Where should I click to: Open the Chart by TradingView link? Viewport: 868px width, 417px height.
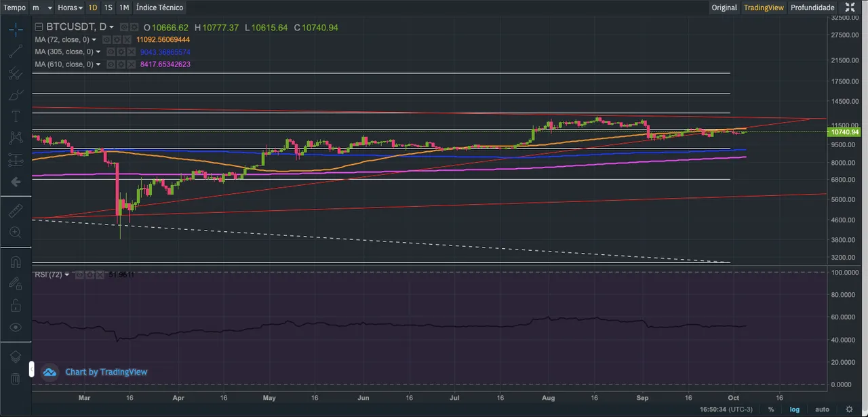[106, 372]
